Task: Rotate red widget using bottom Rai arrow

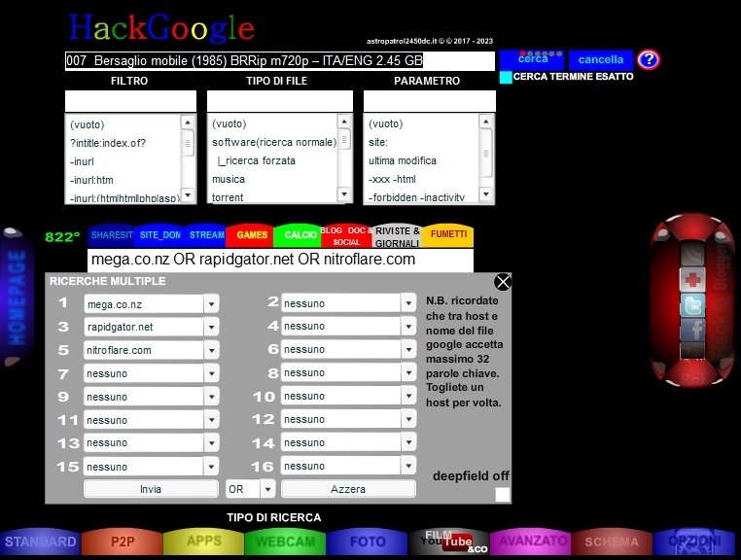Action: 692,377
